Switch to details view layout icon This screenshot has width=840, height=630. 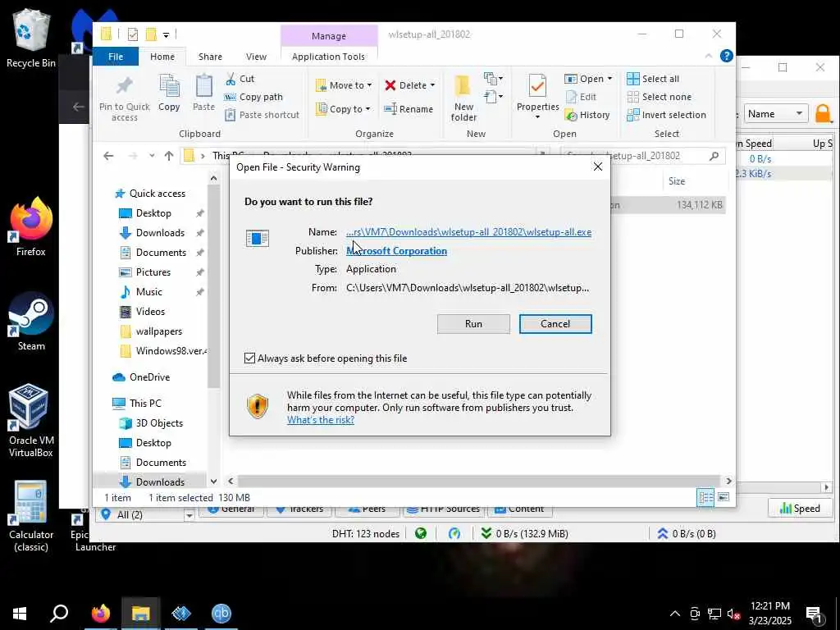705,497
